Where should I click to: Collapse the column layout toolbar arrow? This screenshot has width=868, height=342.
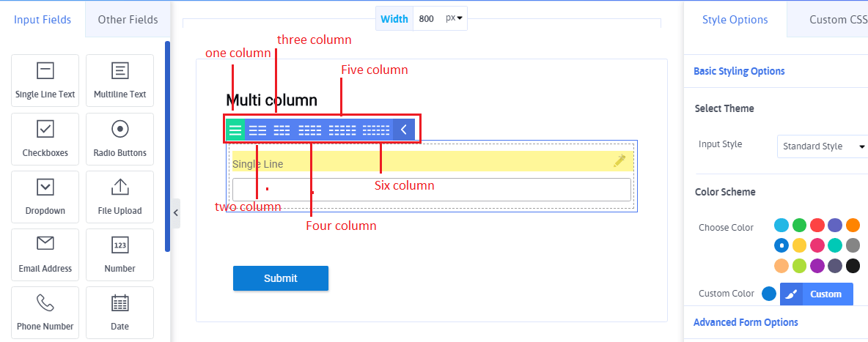(x=403, y=130)
